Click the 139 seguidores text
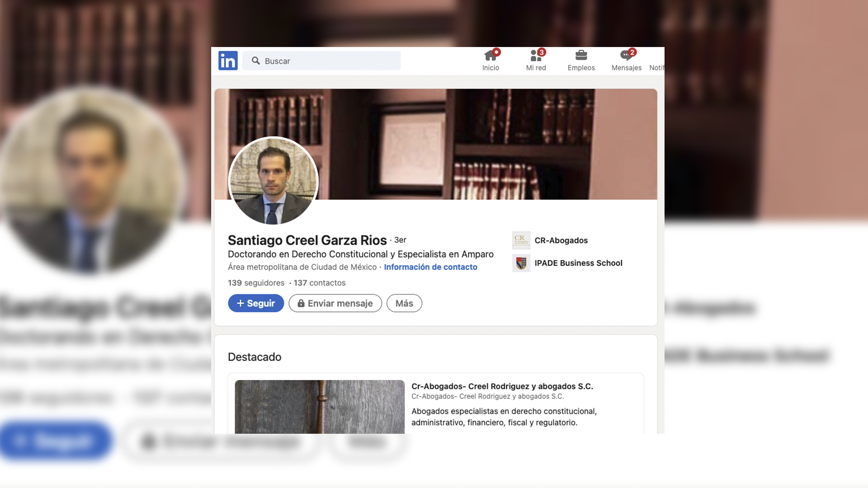The width and height of the screenshot is (868, 488). pyautogui.click(x=256, y=283)
